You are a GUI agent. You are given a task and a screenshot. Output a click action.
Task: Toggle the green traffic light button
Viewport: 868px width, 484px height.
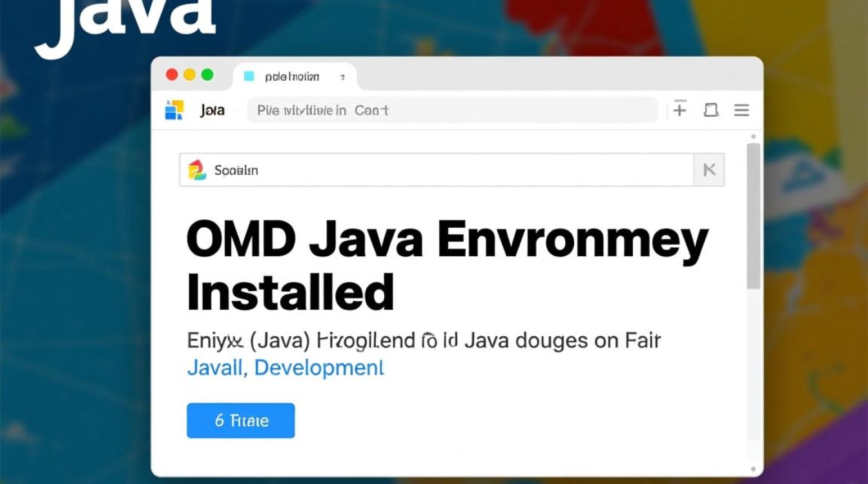(208, 74)
